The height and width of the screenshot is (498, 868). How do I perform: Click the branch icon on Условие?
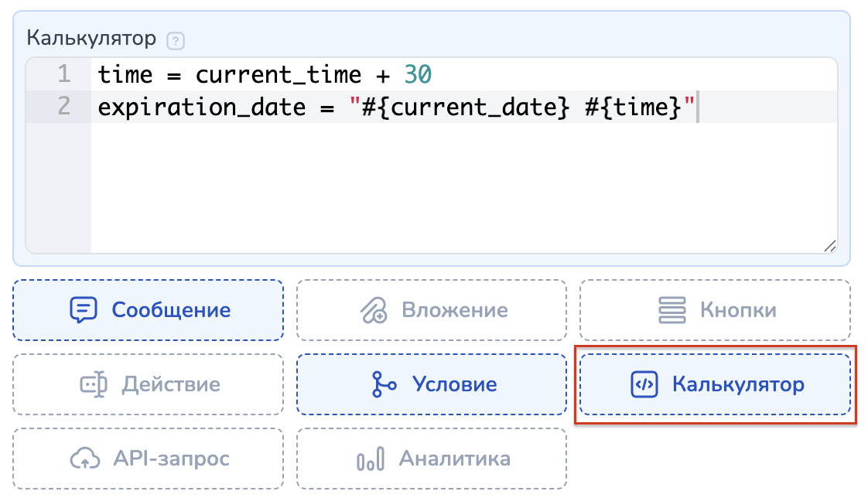(384, 384)
